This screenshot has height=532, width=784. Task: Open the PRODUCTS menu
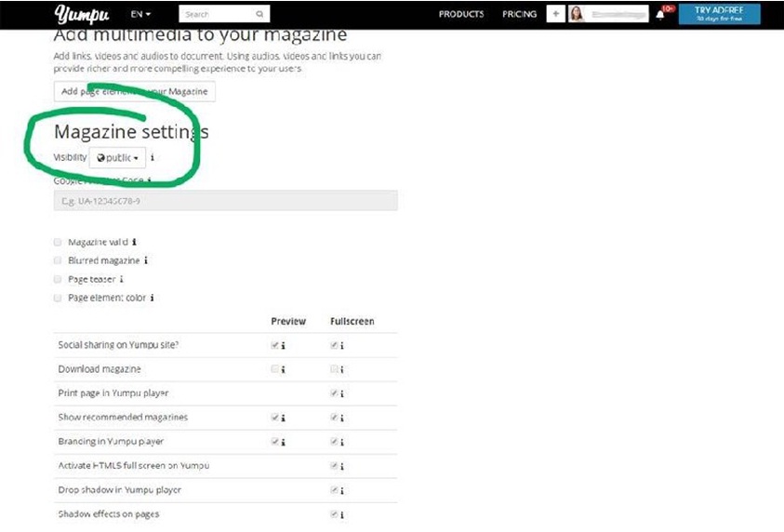tap(461, 14)
